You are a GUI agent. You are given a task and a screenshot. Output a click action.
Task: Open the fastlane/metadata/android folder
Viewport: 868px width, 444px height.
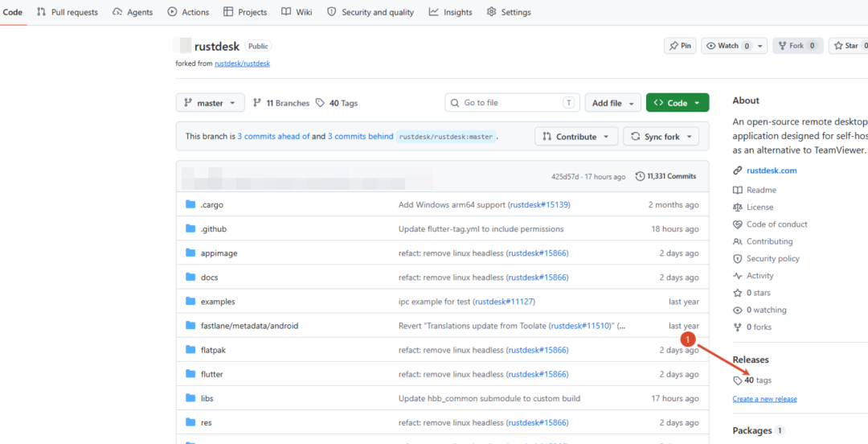(250, 326)
